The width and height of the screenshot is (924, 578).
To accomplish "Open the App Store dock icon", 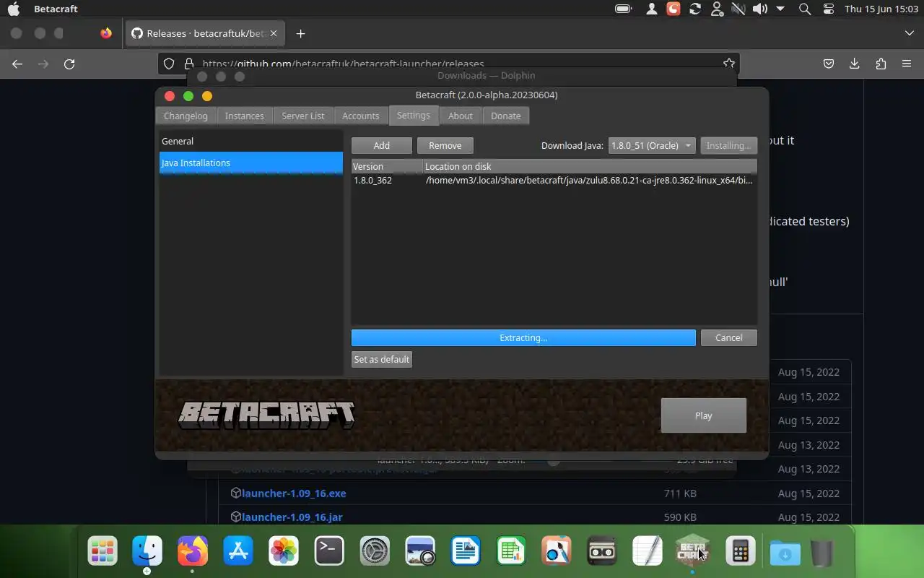I will (238, 551).
